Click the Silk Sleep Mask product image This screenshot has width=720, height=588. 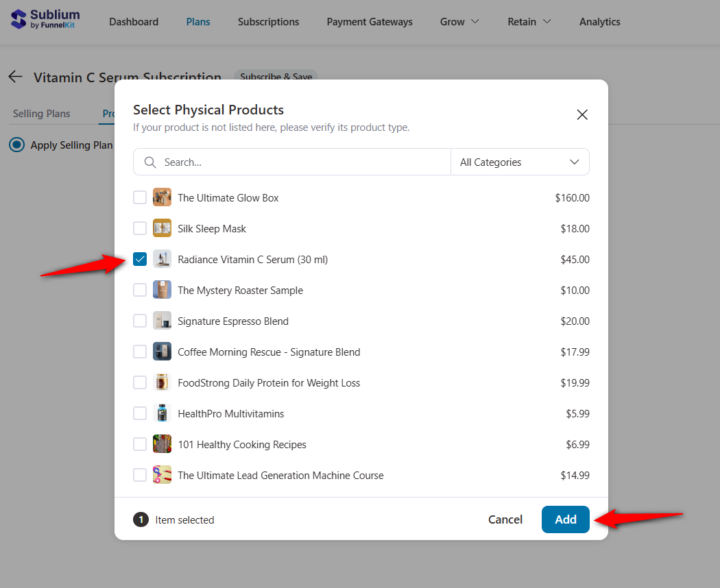tap(162, 228)
